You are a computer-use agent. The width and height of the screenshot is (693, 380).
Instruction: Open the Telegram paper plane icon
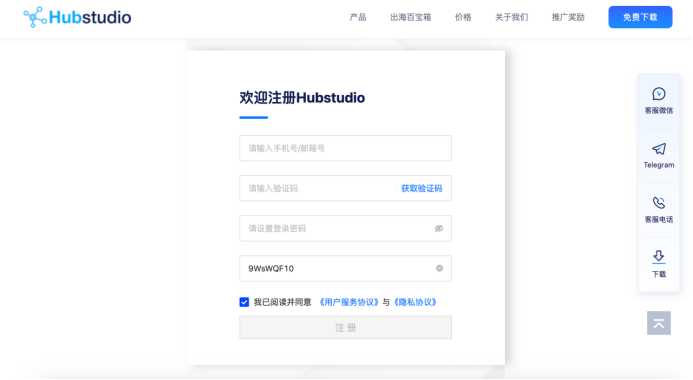click(x=659, y=149)
